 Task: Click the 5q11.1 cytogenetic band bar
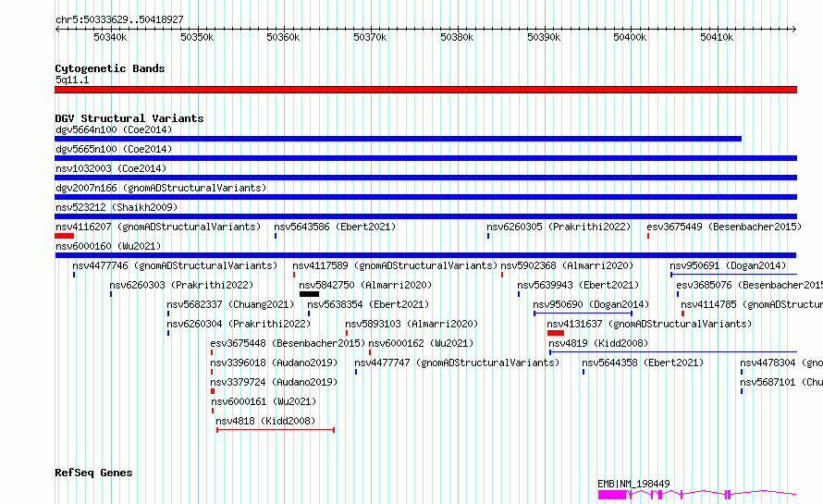pos(425,90)
